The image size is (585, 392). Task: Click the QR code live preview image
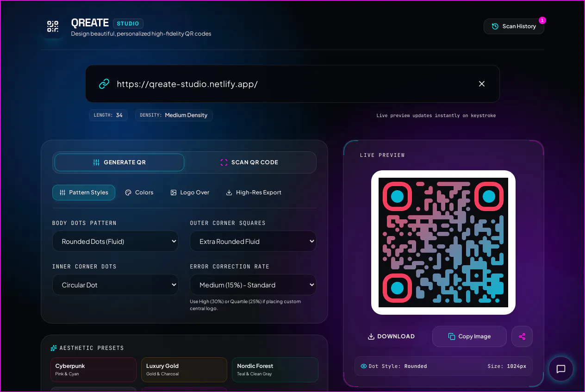point(443,243)
